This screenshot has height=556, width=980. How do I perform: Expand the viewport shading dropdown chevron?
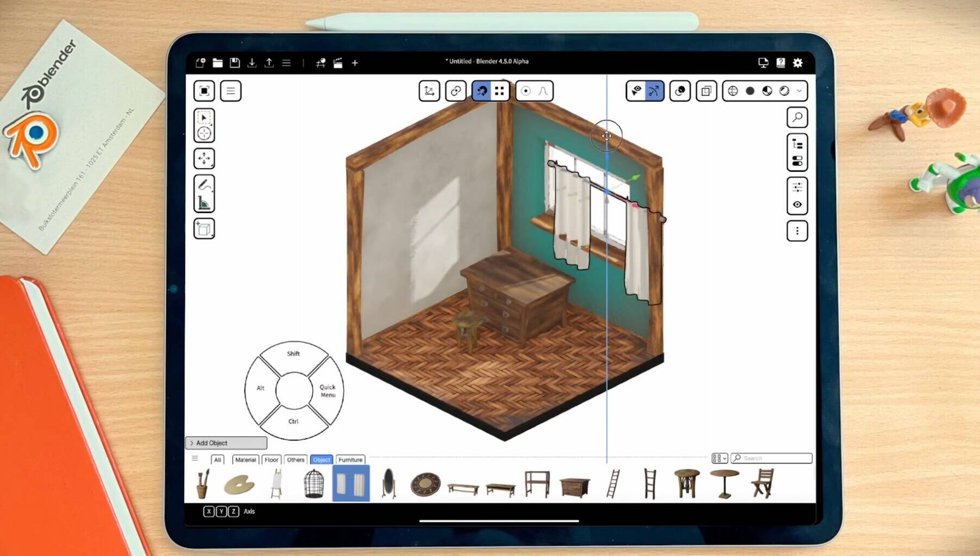click(799, 91)
